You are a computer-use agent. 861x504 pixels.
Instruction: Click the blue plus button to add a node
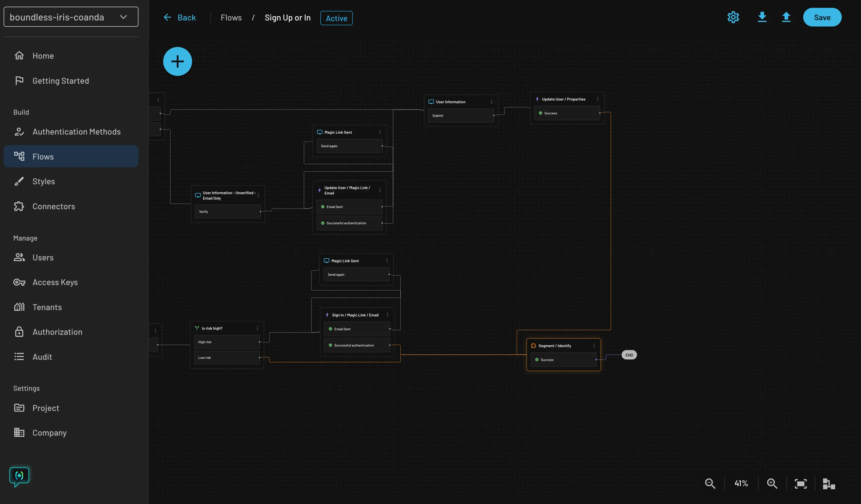[x=178, y=61]
